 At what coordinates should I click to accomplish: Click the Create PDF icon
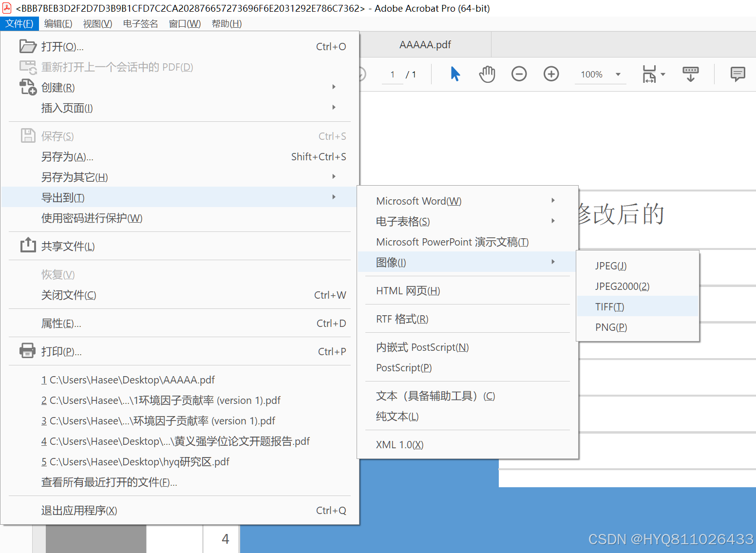(28, 87)
